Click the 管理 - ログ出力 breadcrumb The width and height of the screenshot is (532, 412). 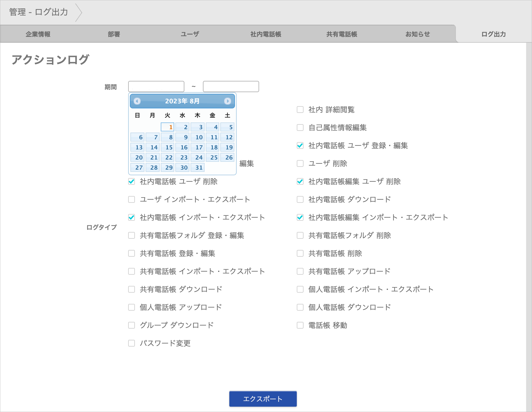click(x=39, y=12)
